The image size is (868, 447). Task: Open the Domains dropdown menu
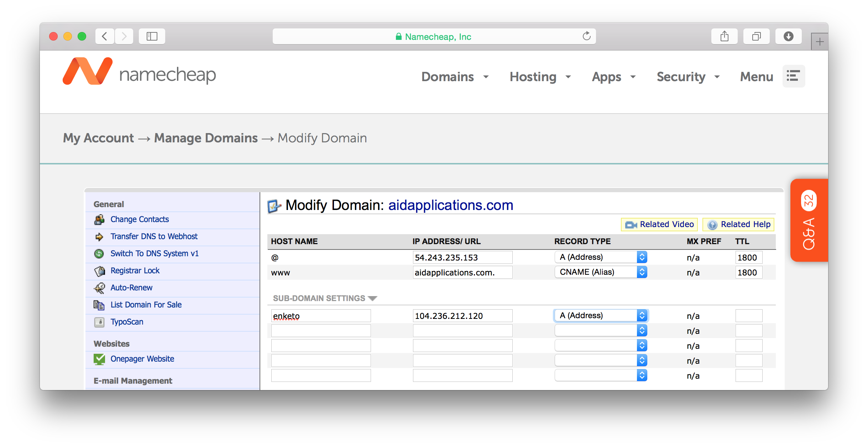[455, 77]
